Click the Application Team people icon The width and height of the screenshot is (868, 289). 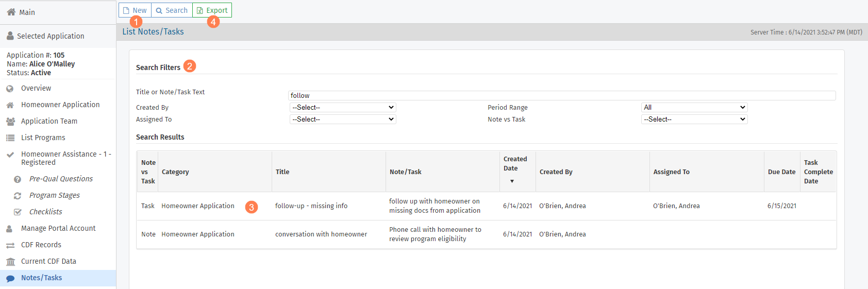10,122
